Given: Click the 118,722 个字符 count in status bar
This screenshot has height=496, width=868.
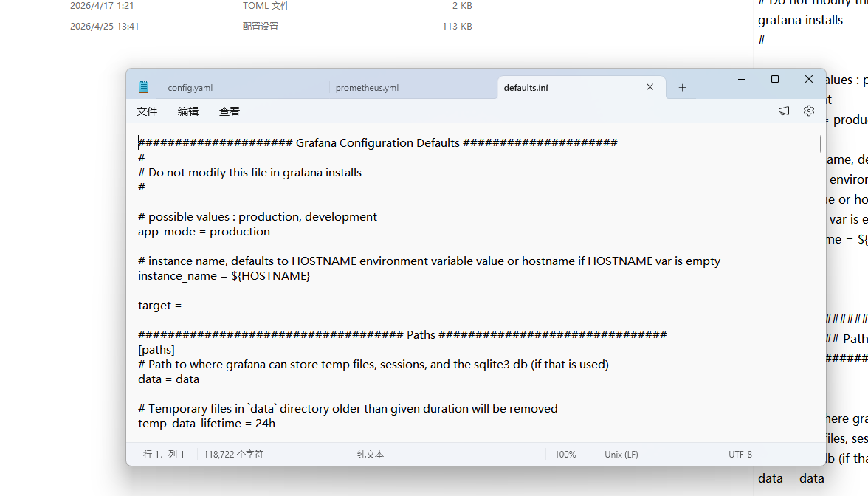Looking at the screenshot, I should click(233, 454).
